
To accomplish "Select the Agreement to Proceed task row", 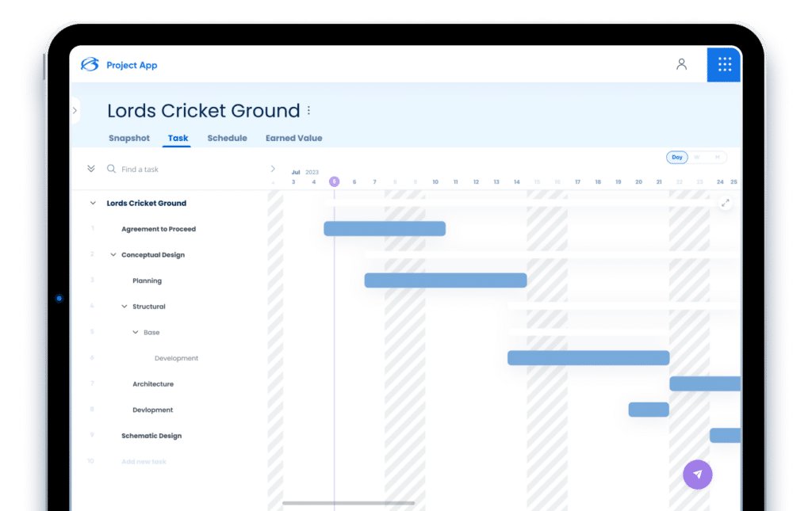I will click(x=159, y=229).
